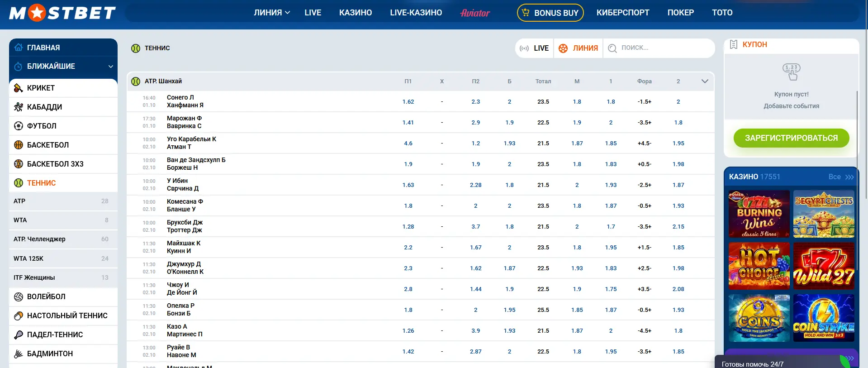Open the Wild 27 game thumbnail
The height and width of the screenshot is (368, 868).
point(824,266)
